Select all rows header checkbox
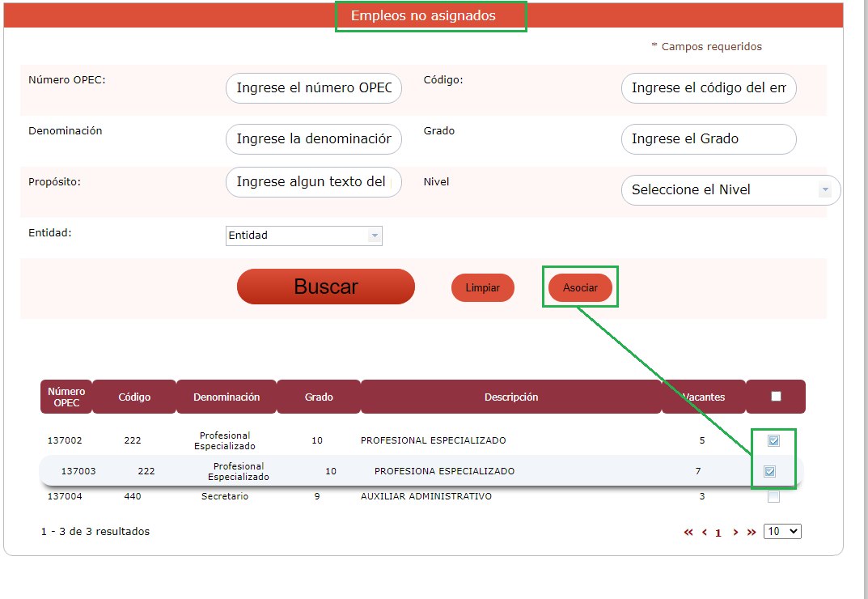 click(777, 397)
